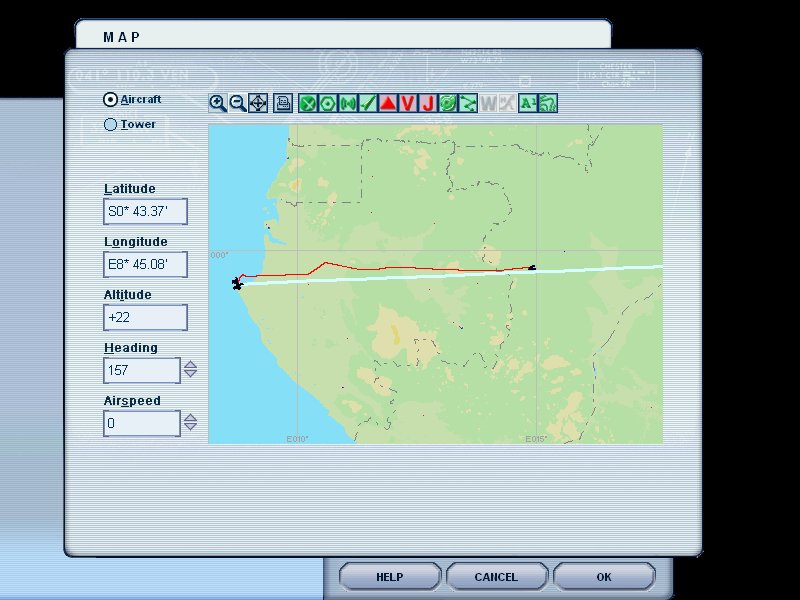
Task: Click the Altitude input field
Action: (x=145, y=317)
